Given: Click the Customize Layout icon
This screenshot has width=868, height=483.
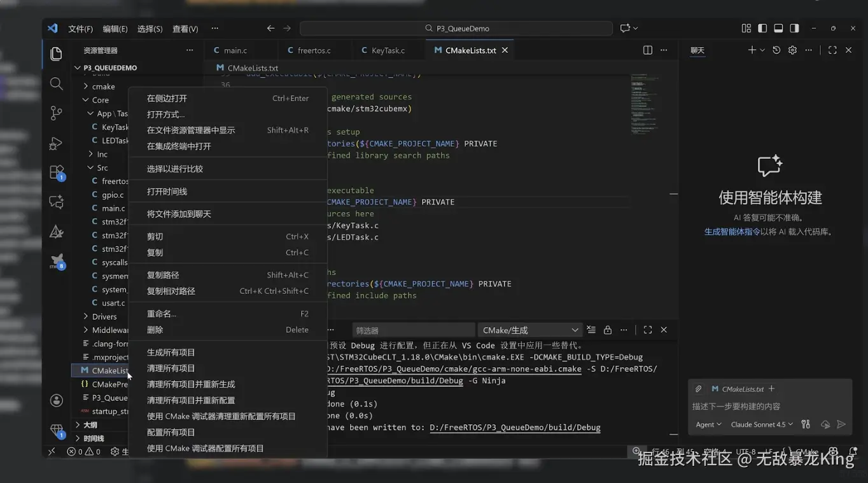Looking at the screenshot, I should coord(746,29).
